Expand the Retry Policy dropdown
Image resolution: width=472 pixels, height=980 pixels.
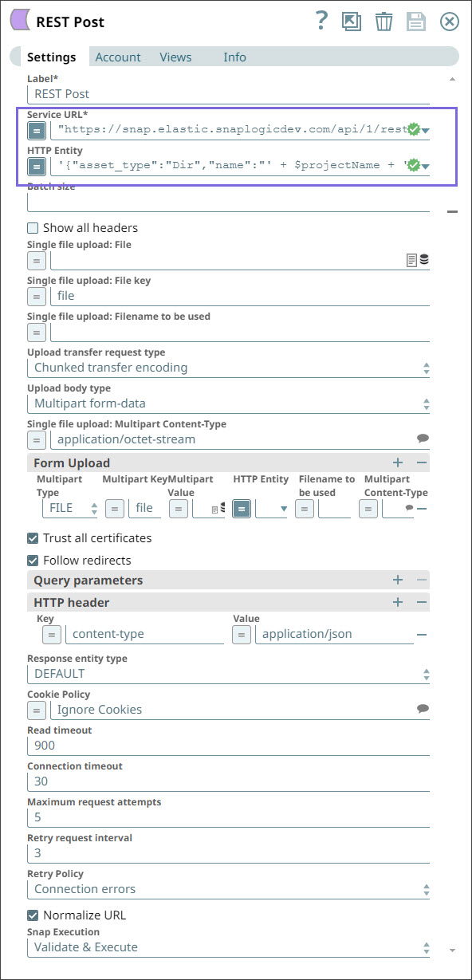[427, 888]
